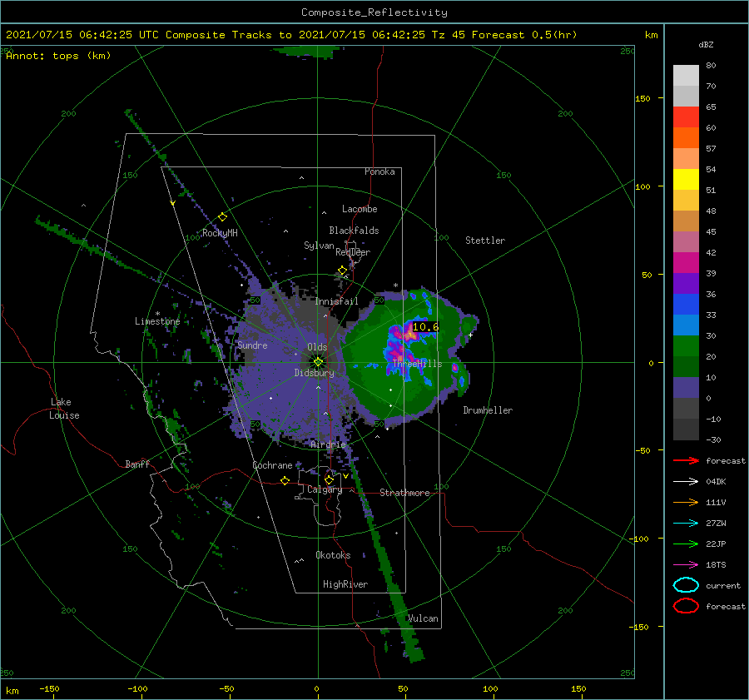Click the white plus marker east of storm
749x700 pixels.
click(x=470, y=335)
